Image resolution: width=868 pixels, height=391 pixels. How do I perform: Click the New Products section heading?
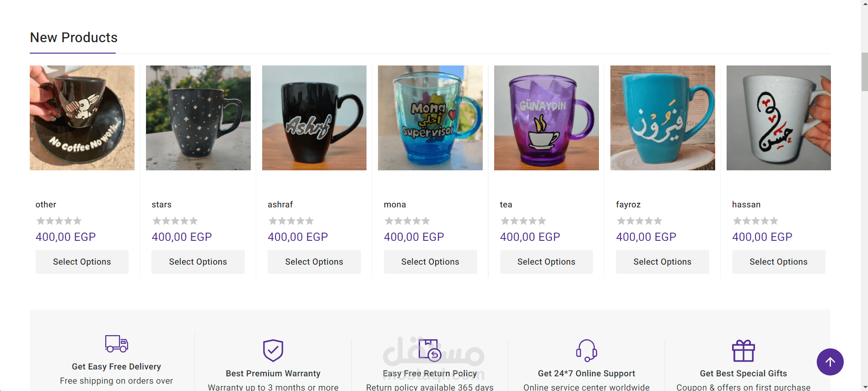(x=74, y=38)
